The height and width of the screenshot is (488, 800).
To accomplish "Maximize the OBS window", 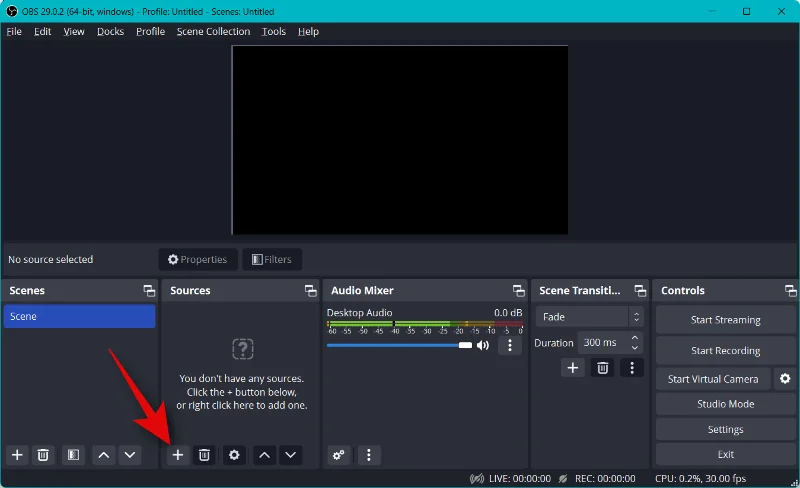I will (746, 11).
